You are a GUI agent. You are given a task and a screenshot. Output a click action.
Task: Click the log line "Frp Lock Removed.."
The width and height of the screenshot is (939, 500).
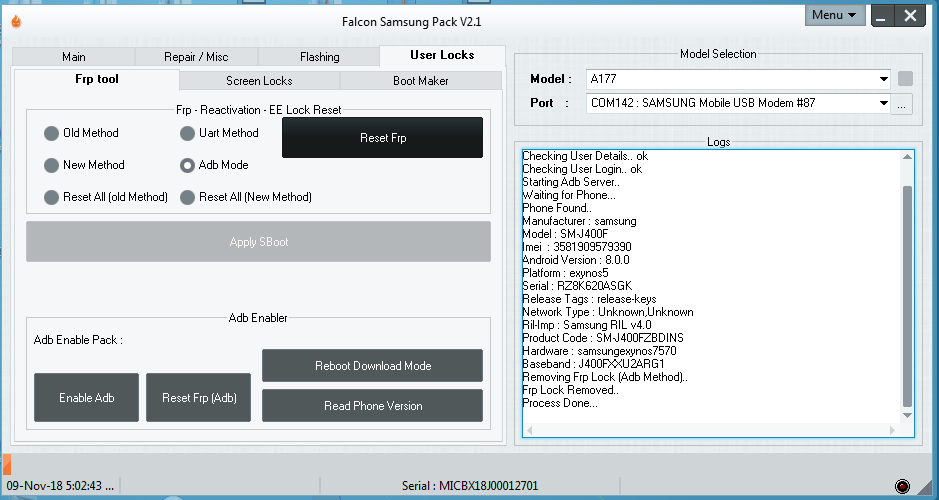tap(571, 390)
